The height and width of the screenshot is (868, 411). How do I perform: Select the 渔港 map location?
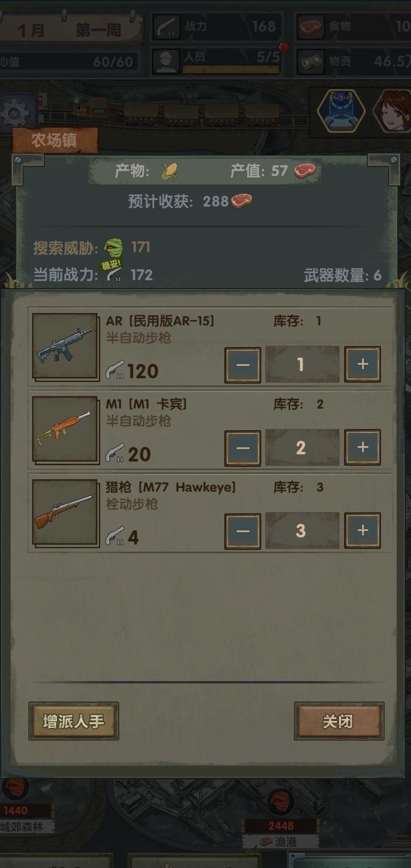(281, 842)
